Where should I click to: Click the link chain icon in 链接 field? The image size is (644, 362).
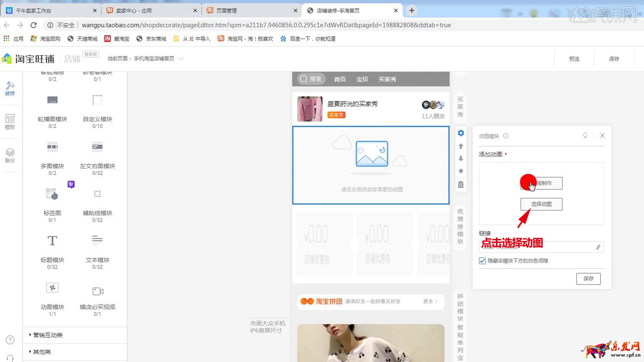click(598, 247)
